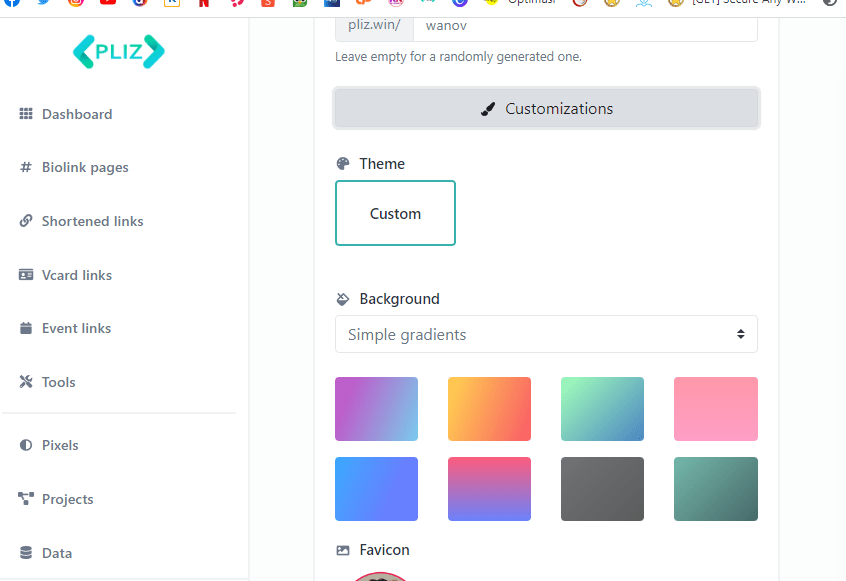Select the solid pink gradient swatch
The height and width of the screenshot is (581, 846).
(715, 409)
